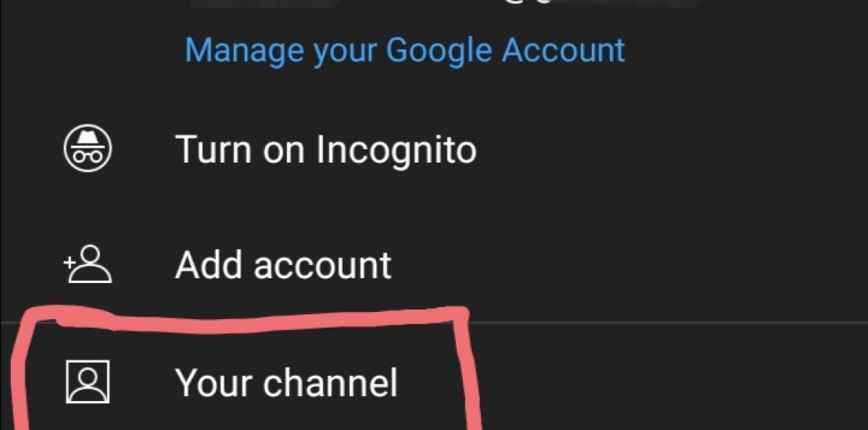The image size is (868, 430).
Task: Tap the Incognito hat-and-glasses icon
Action: click(x=88, y=149)
